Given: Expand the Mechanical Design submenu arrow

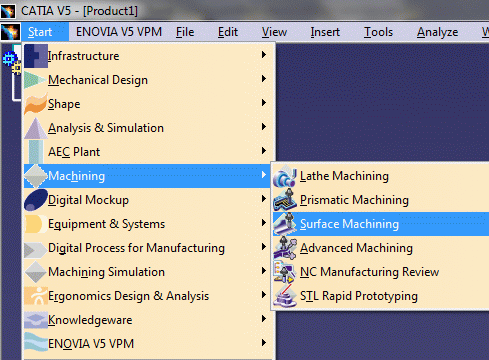Looking at the screenshot, I should coord(264,78).
